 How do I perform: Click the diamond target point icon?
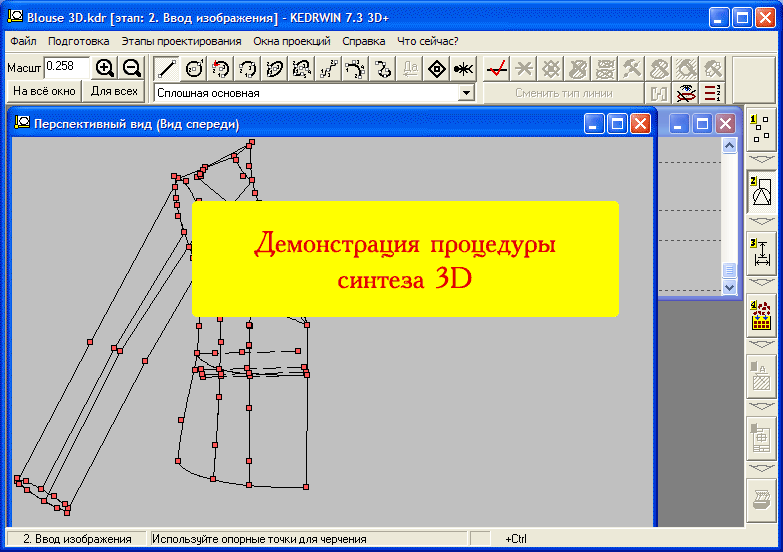(x=436, y=69)
